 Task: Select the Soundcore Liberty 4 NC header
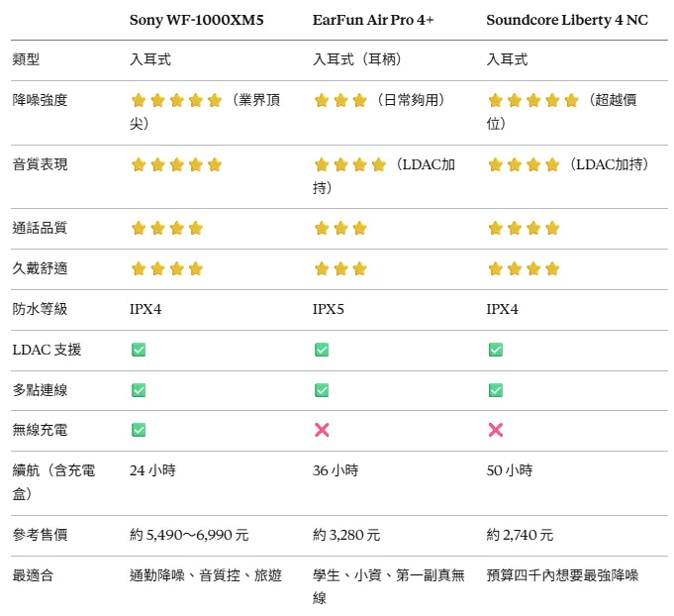tap(567, 20)
